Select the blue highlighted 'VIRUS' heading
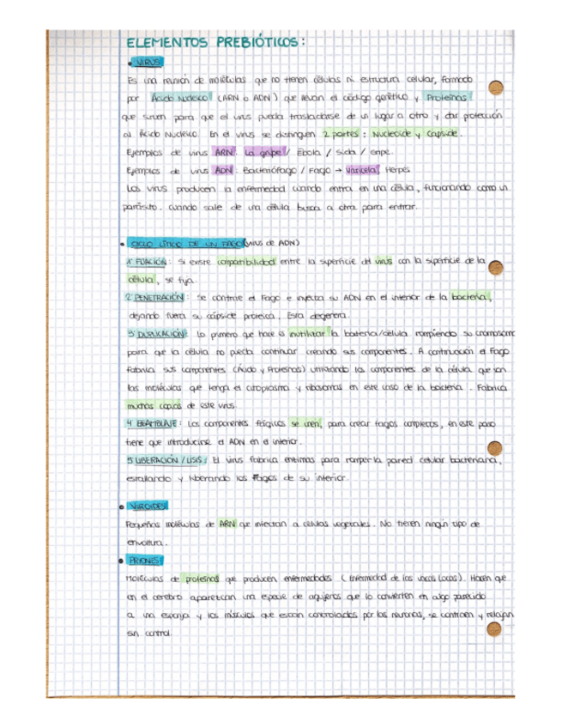The image size is (562, 728). [x=147, y=62]
